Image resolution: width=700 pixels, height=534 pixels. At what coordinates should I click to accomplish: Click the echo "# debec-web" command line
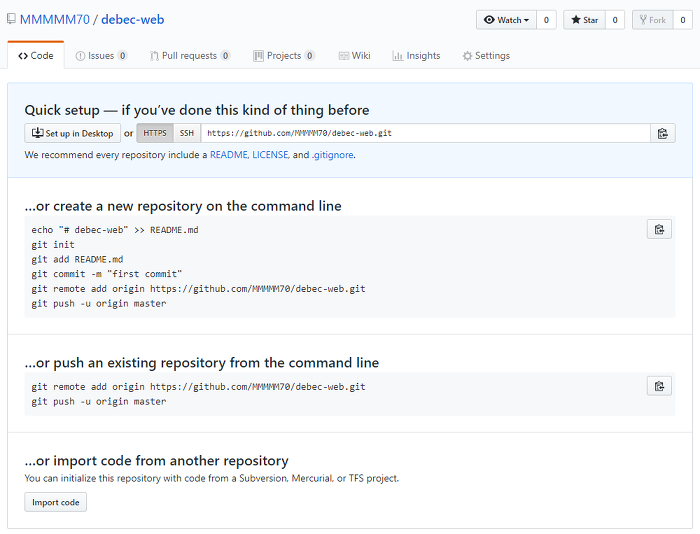point(115,230)
